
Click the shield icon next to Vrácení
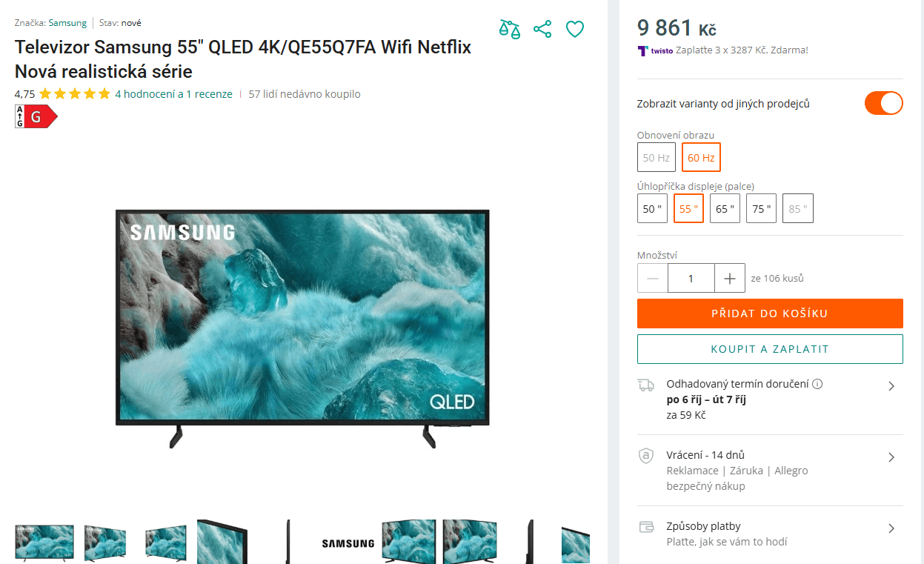point(646,456)
